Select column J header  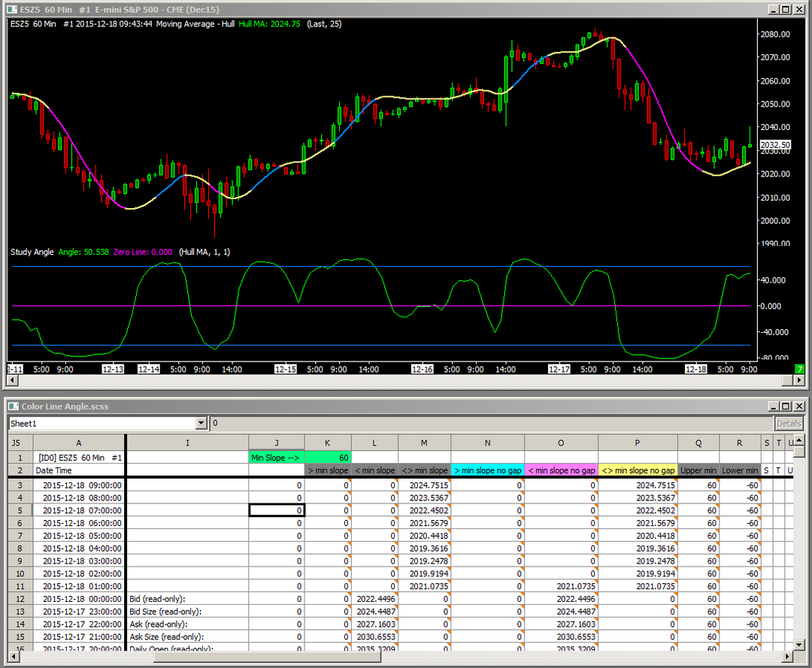point(277,443)
